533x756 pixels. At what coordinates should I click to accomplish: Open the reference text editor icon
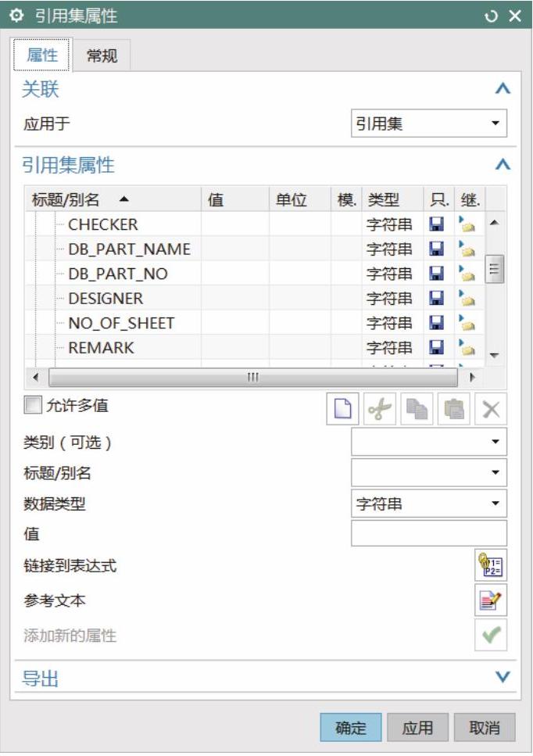491,600
